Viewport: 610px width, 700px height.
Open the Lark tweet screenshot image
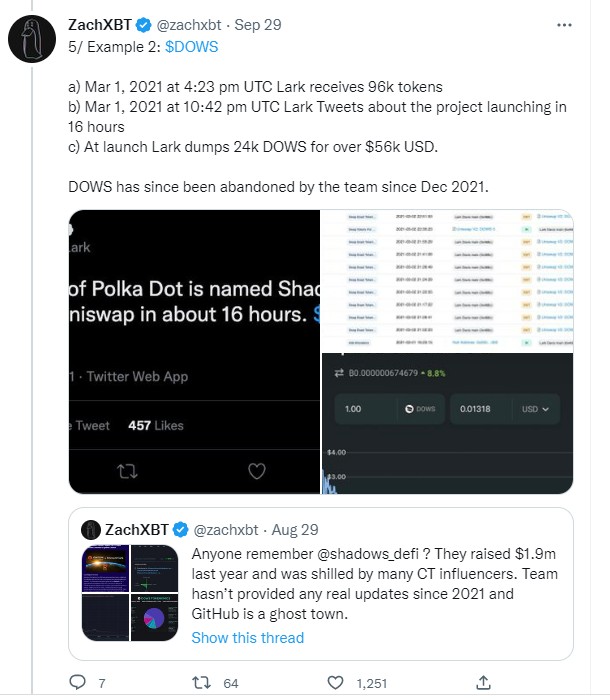[x=193, y=351]
